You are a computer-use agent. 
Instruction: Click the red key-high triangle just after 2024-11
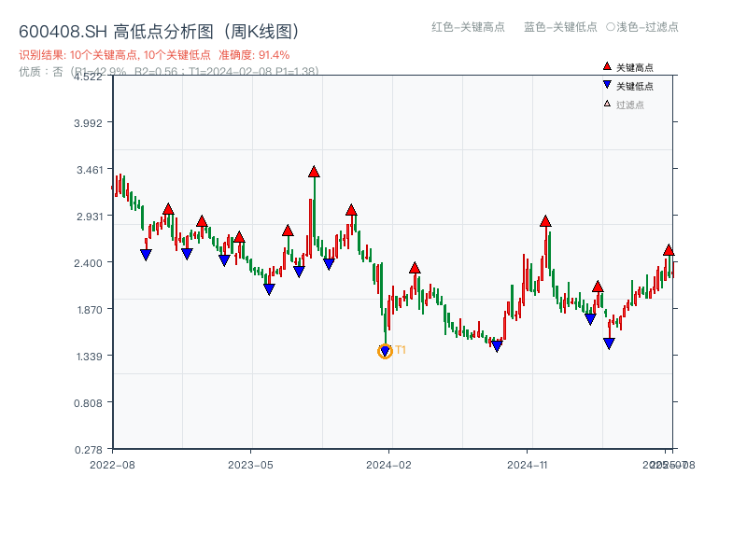pyautogui.click(x=545, y=221)
